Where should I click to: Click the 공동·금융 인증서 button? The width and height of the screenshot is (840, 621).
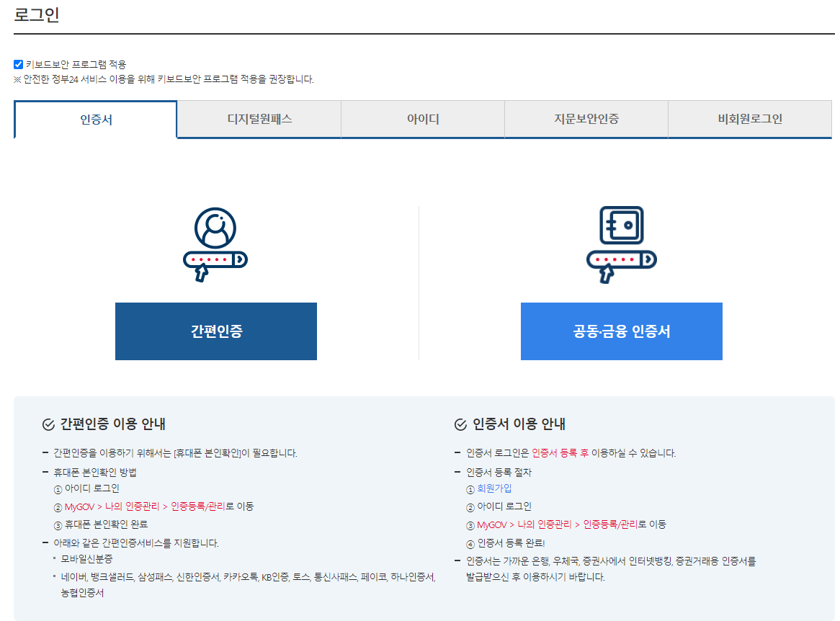click(x=621, y=331)
